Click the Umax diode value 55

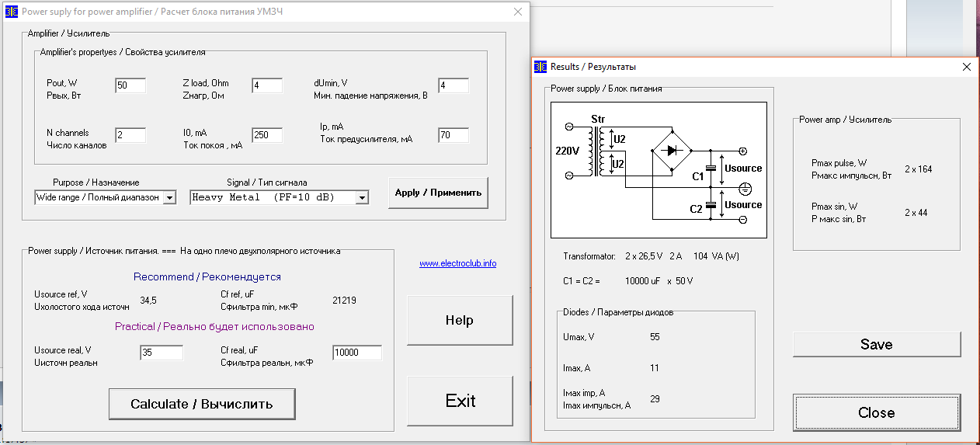coord(655,337)
